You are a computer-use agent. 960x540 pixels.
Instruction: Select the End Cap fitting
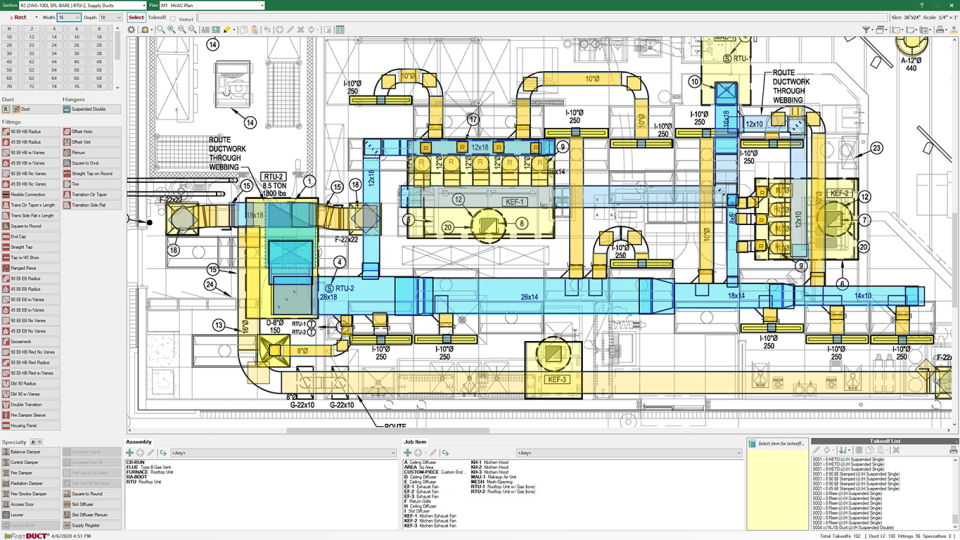31,236
